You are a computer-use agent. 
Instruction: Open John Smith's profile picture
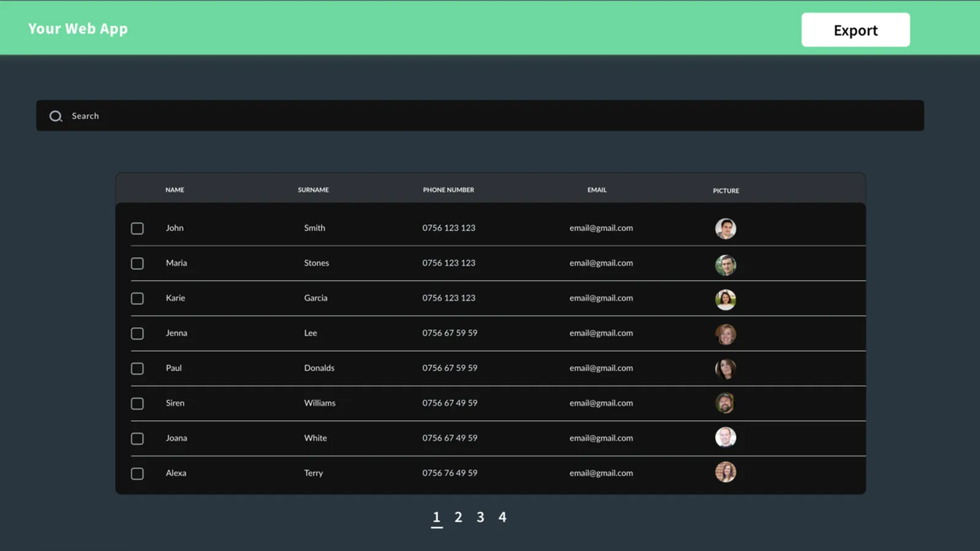coord(726,228)
